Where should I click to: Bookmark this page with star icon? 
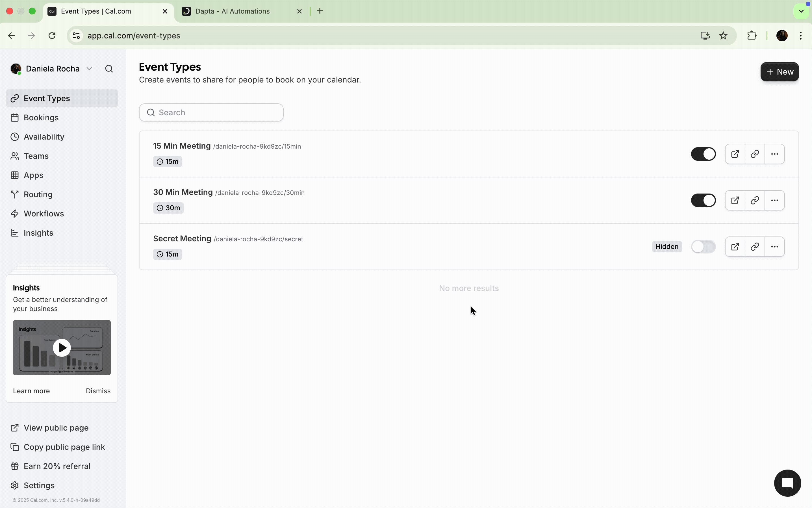723,36
